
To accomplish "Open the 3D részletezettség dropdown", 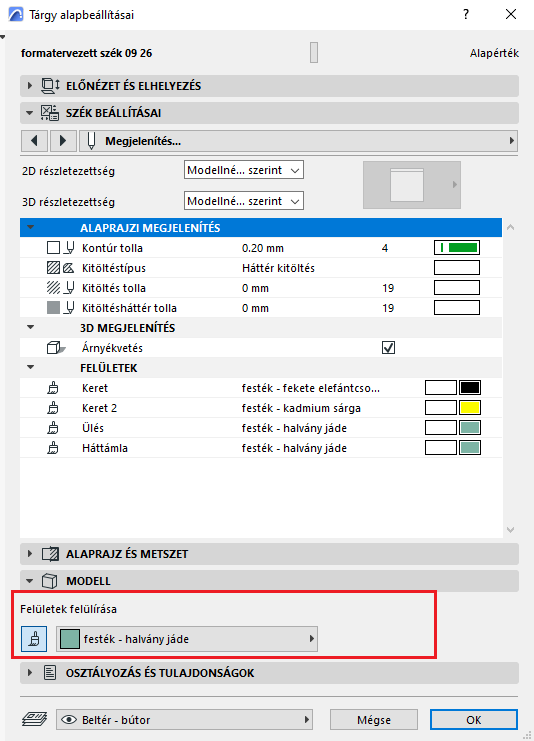I will [x=244, y=201].
